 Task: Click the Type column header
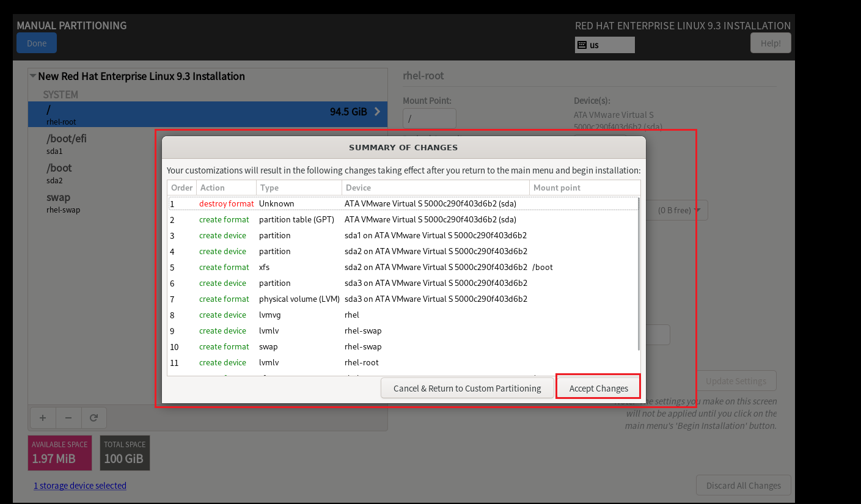click(299, 188)
